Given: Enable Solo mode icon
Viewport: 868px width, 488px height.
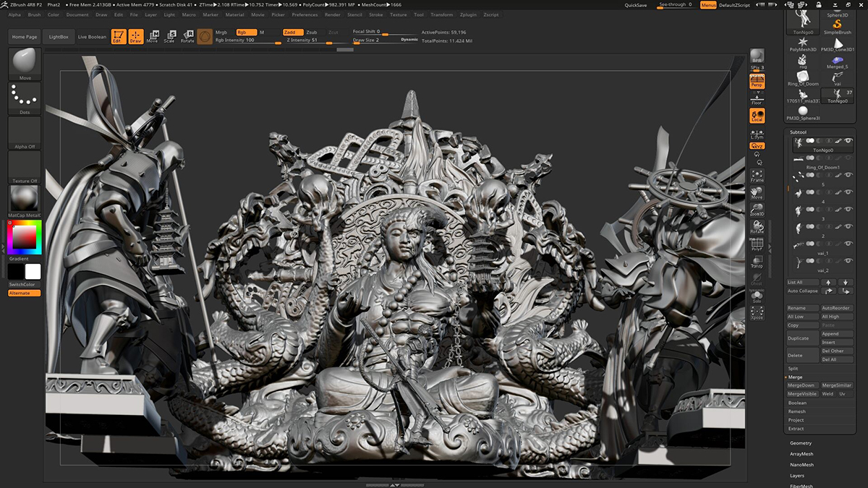Looking at the screenshot, I should coord(757,297).
